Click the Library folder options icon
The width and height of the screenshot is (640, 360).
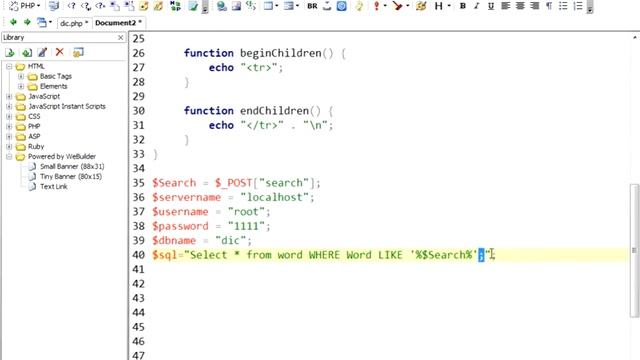coord(78,53)
